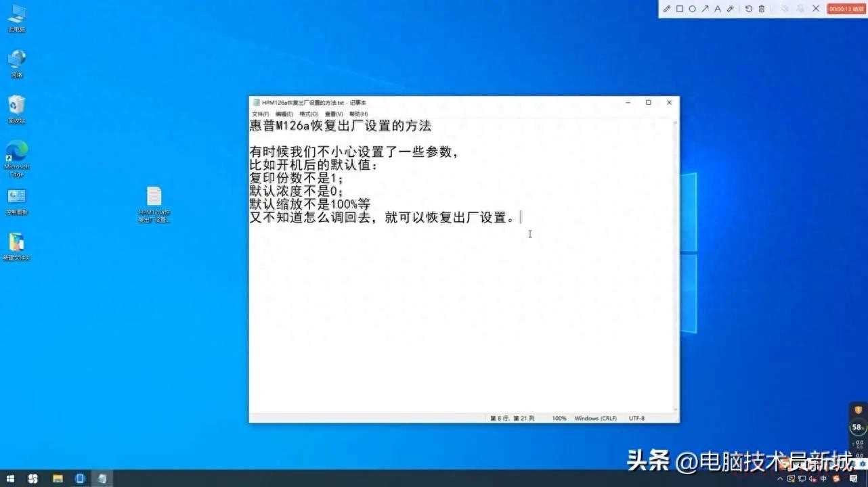Click the line/column status bar entry
868x487 pixels.
pyautogui.click(x=512, y=418)
